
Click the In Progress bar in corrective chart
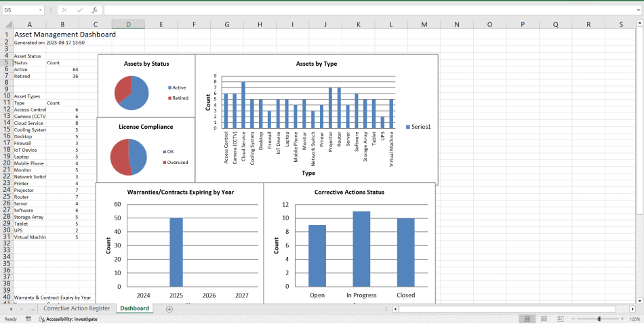pyautogui.click(x=361, y=249)
